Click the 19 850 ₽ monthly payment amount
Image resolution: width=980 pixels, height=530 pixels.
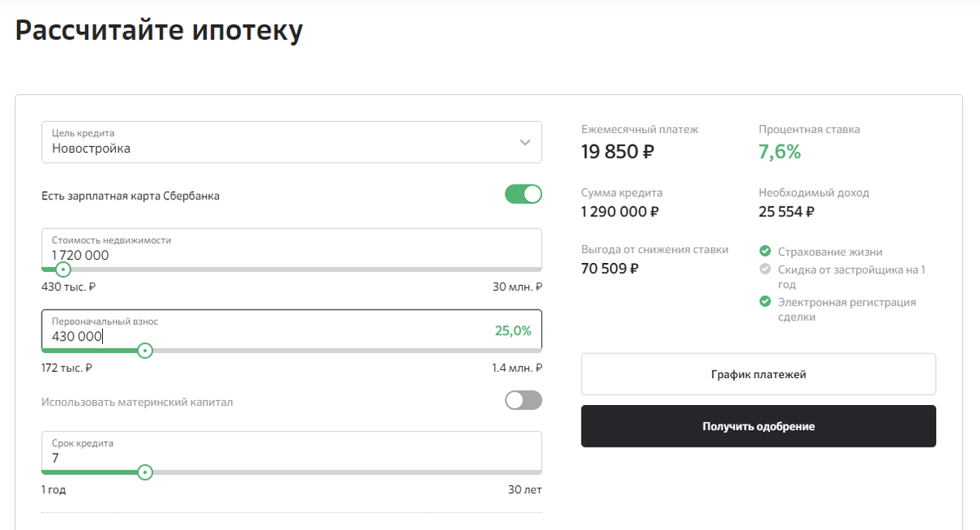click(x=617, y=151)
